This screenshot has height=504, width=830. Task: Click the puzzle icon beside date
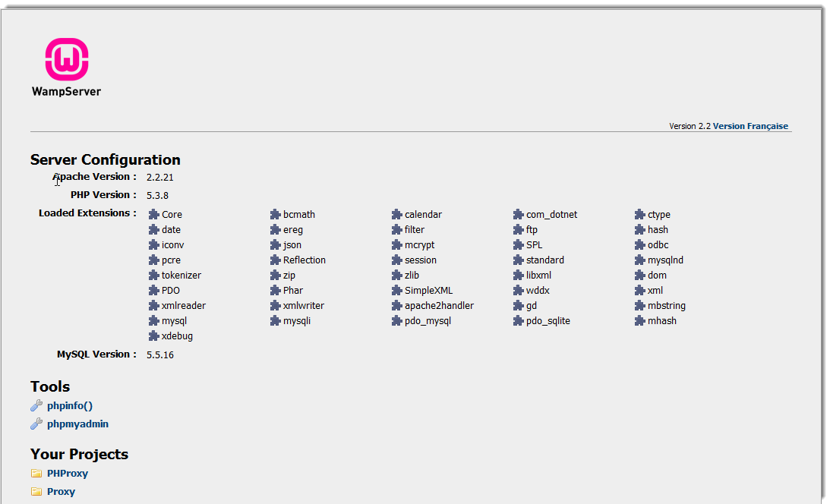[x=153, y=229]
